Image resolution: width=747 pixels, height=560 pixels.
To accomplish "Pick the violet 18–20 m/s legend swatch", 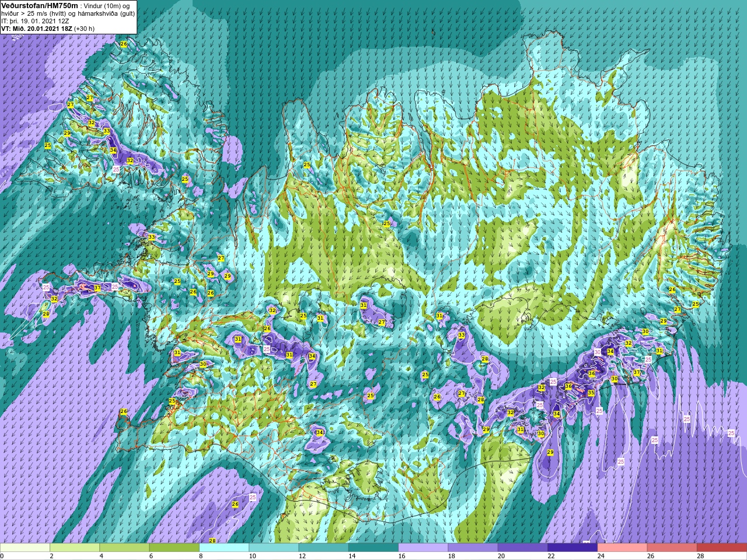I will pyautogui.click(x=473, y=548).
